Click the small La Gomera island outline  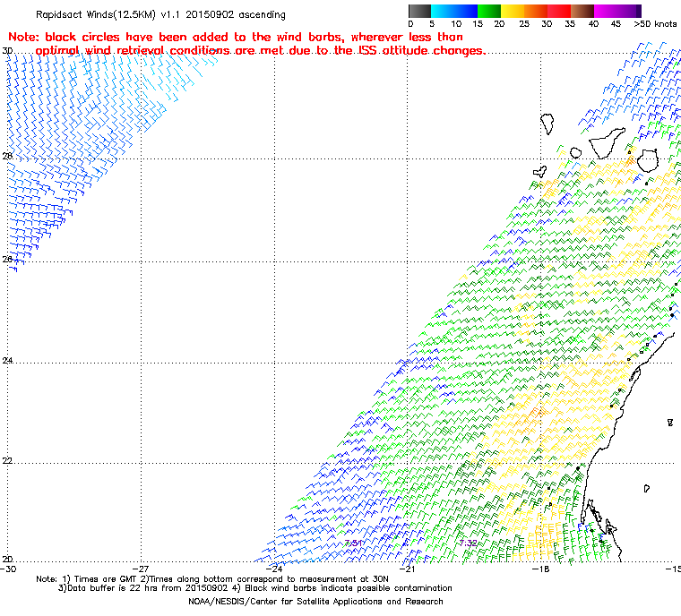pyautogui.click(x=576, y=153)
